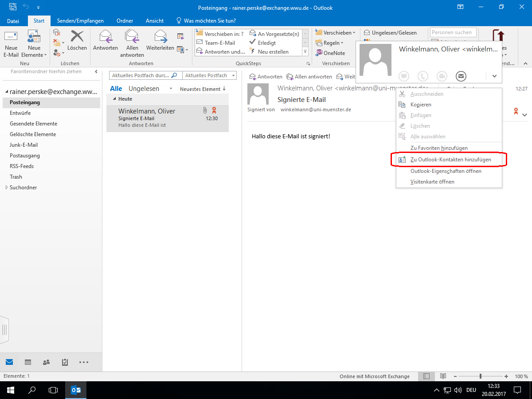Click the email icon in contact card

461,76
